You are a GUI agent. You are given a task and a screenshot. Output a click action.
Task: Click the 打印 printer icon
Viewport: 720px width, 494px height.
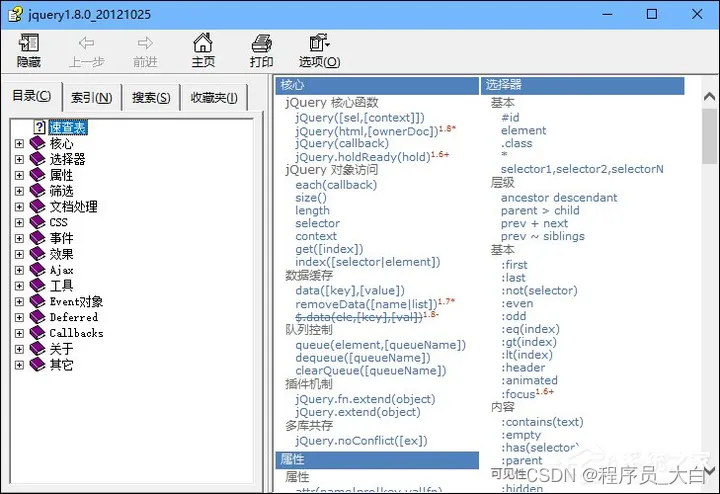click(x=262, y=43)
